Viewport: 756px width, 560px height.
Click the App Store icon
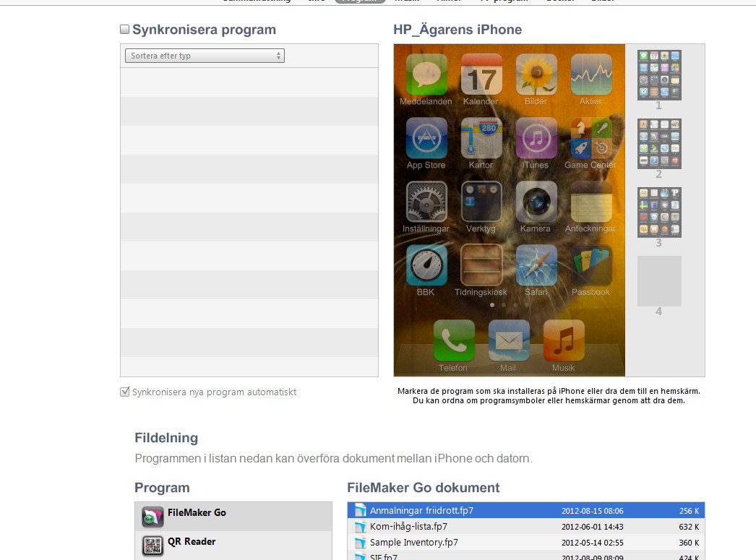click(x=426, y=138)
